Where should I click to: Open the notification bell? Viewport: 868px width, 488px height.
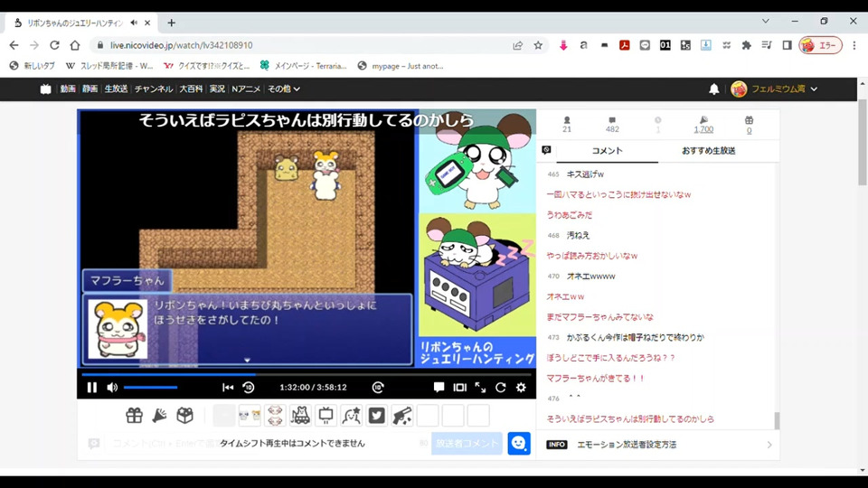tap(714, 89)
